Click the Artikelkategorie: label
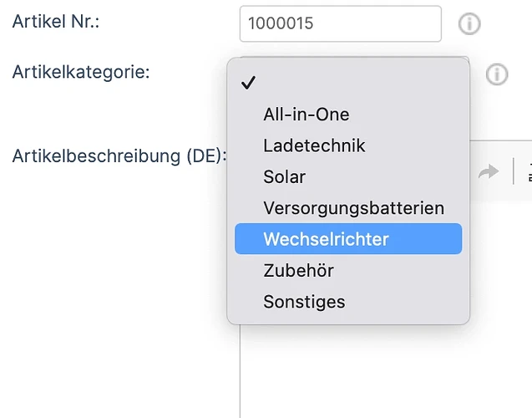Viewport: 532px width, 418px height. pyautogui.click(x=81, y=72)
